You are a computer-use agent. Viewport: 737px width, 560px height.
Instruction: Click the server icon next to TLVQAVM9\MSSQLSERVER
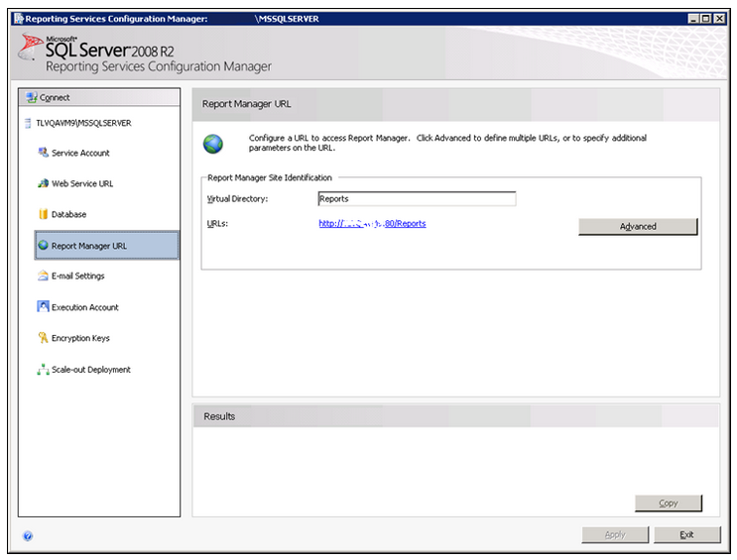pos(28,123)
